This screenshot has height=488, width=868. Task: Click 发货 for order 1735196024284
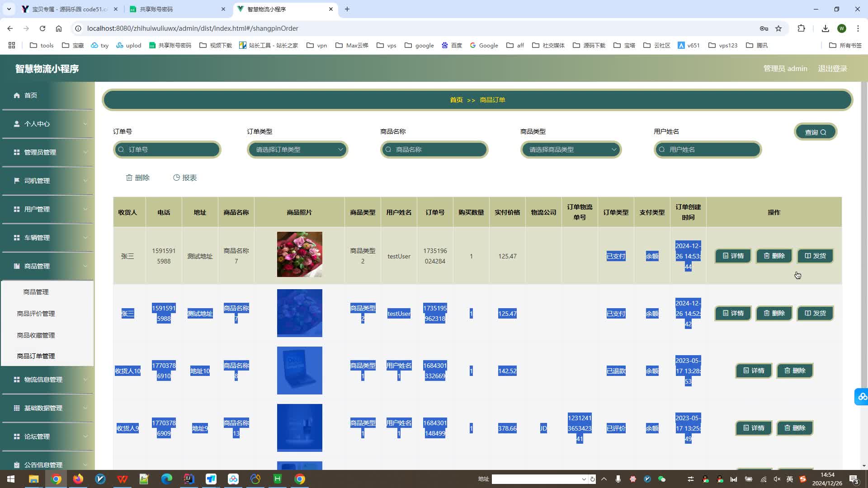coord(815,256)
